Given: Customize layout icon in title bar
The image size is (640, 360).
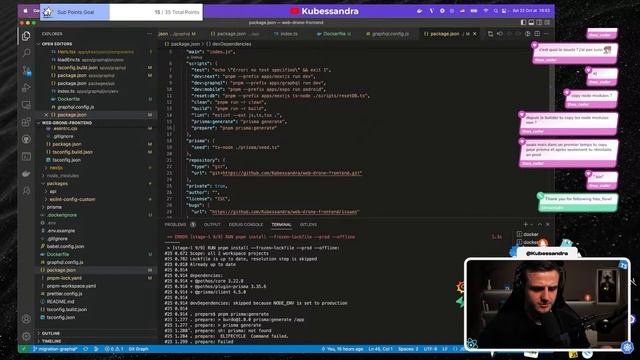Looking at the screenshot, I should (x=547, y=22).
